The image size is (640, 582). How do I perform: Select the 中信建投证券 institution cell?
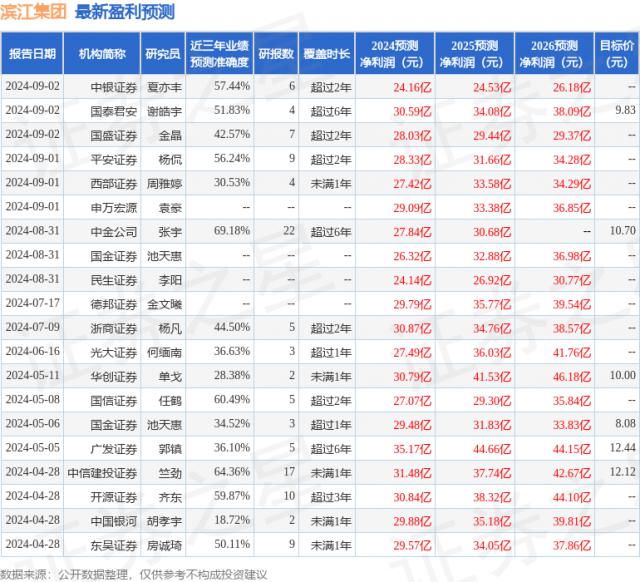click(x=102, y=473)
